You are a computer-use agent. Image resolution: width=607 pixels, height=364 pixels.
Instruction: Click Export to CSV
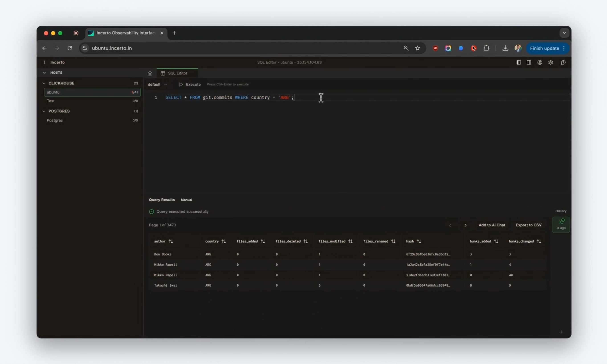(528, 225)
